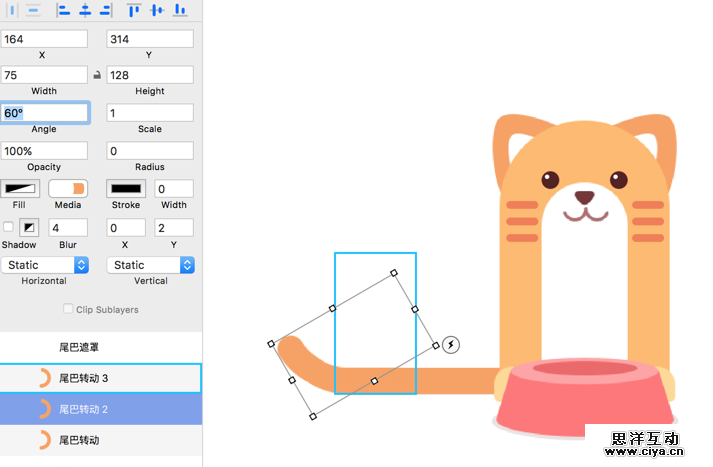The image size is (713, 467).
Task: Select the 尾巴遮罩 layer
Action: 100,347
